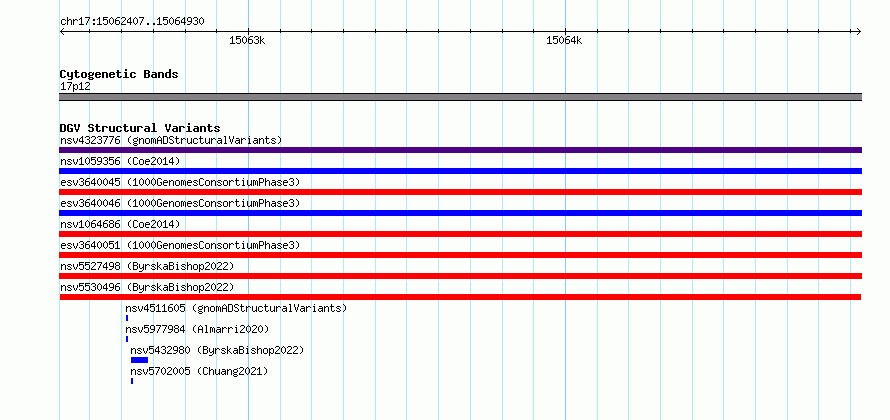Image resolution: width=890 pixels, height=420 pixels.
Task: Open esv3640046 1000GenomesConsortiumPhase3 label
Action: [x=180, y=203]
